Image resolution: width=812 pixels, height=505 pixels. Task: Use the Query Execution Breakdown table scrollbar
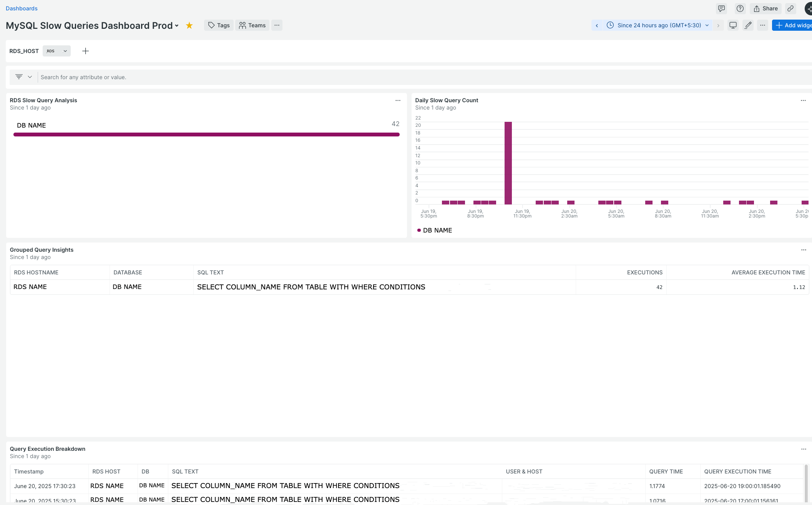tap(806, 484)
